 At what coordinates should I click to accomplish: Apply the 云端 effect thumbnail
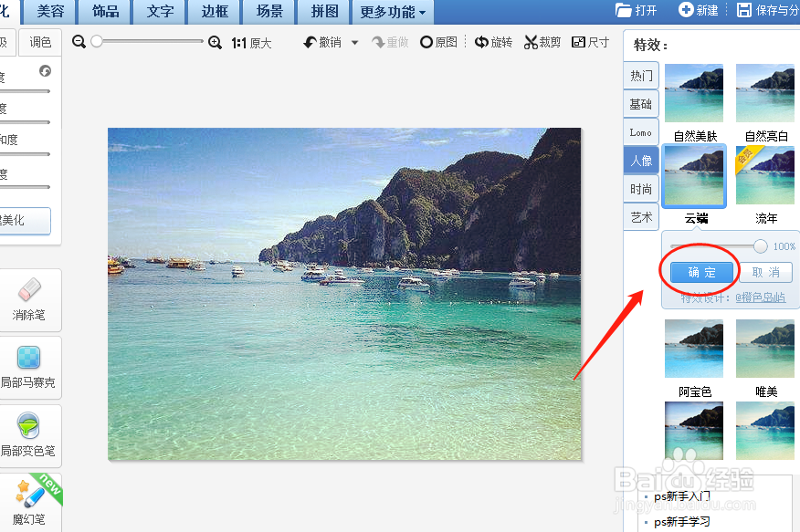click(x=694, y=175)
